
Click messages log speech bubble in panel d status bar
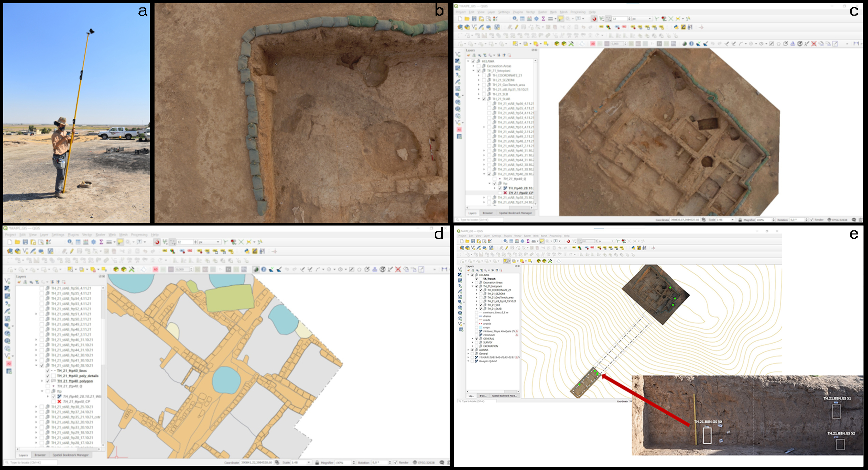point(442,463)
